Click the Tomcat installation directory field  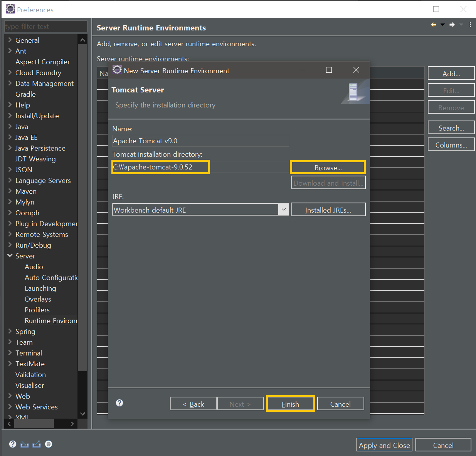pos(200,167)
